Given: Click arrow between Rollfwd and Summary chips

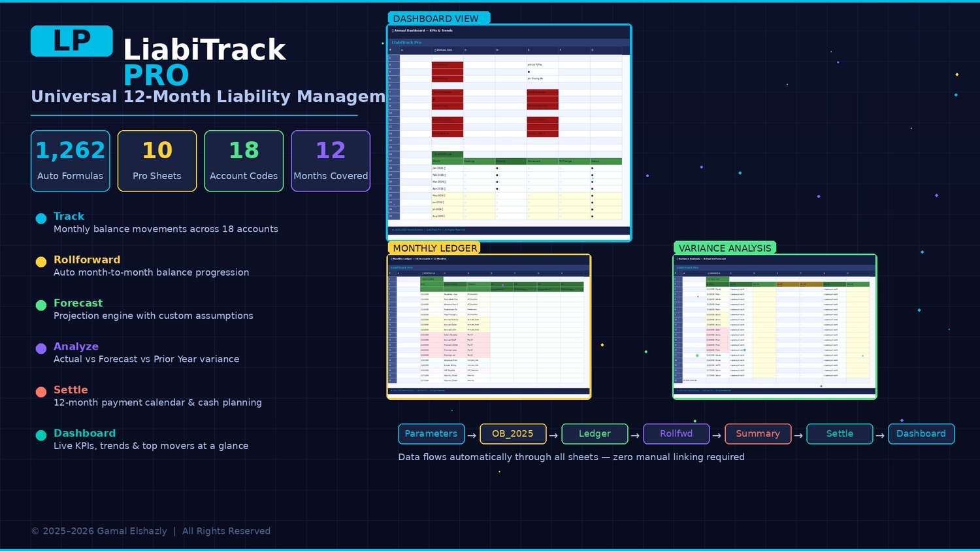Looking at the screenshot, I should click(x=717, y=435).
